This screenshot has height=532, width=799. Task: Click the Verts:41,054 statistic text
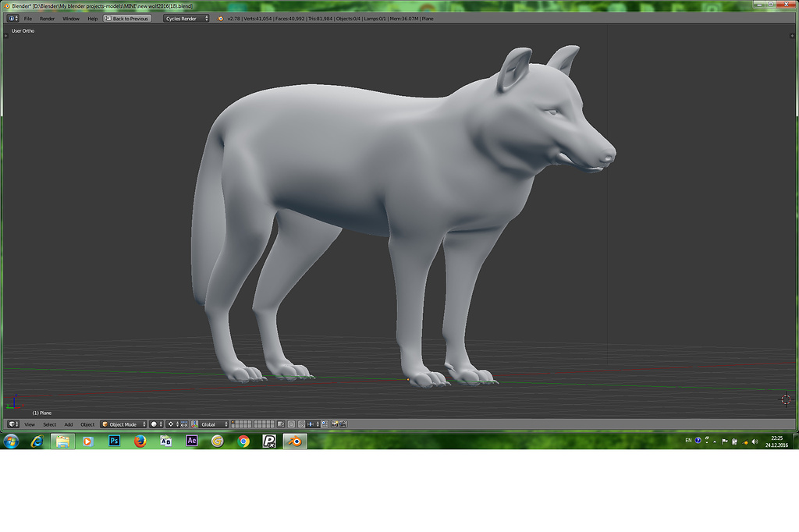[x=257, y=19]
